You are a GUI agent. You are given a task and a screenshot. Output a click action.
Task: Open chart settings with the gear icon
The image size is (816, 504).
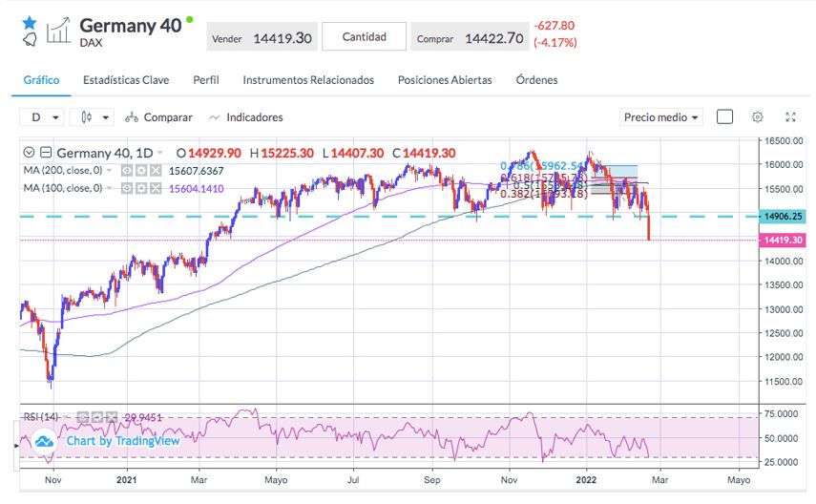pyautogui.click(x=758, y=117)
